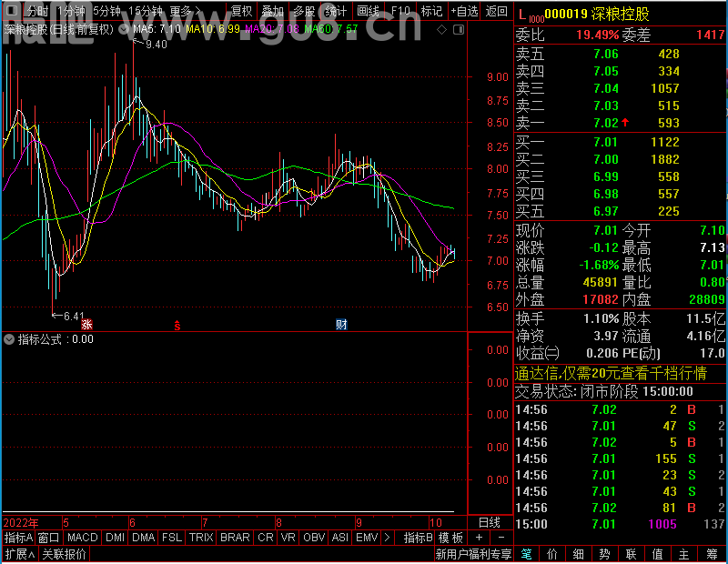Image resolution: width=728 pixels, height=564 pixels.
Task: Click 标记 mark button
Action: (x=431, y=11)
